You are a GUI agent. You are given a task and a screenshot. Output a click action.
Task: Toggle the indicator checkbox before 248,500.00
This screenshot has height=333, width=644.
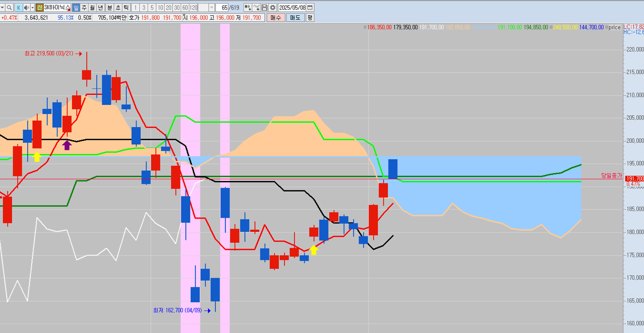tap(551, 27)
